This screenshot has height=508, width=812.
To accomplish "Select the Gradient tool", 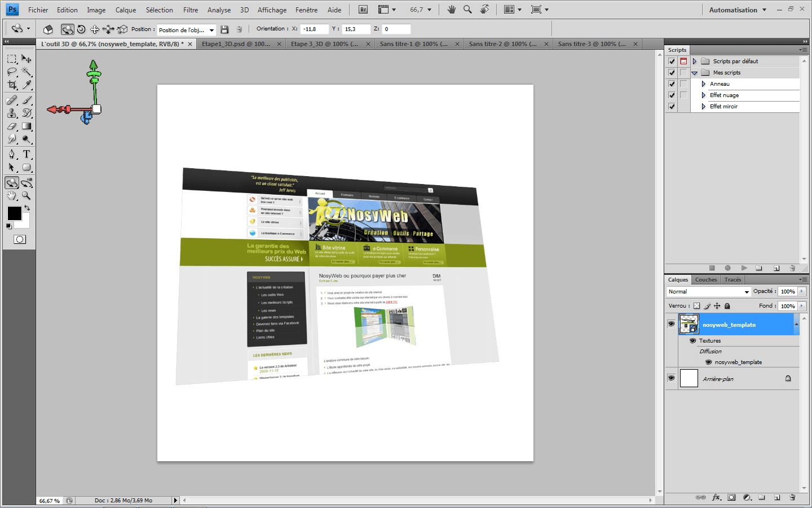I will tap(27, 126).
